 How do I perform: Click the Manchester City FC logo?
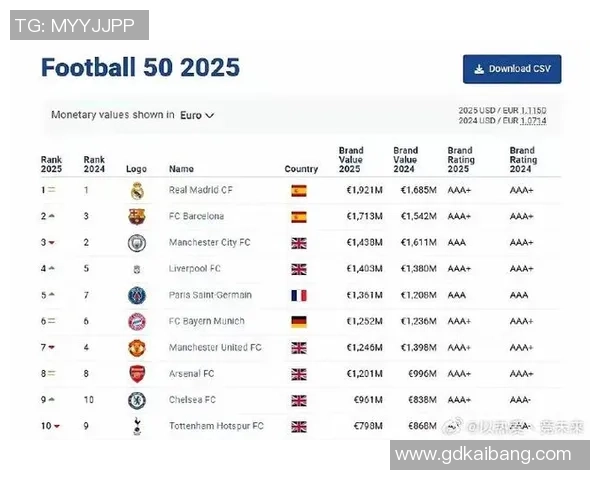(x=137, y=243)
